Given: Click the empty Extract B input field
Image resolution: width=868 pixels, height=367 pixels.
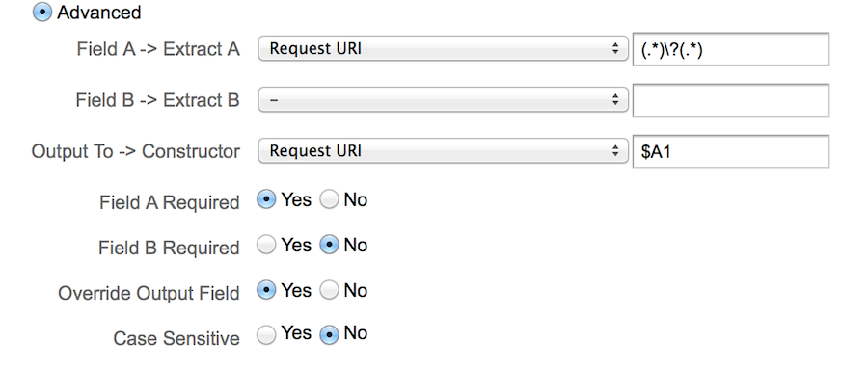Looking at the screenshot, I should click(731, 100).
